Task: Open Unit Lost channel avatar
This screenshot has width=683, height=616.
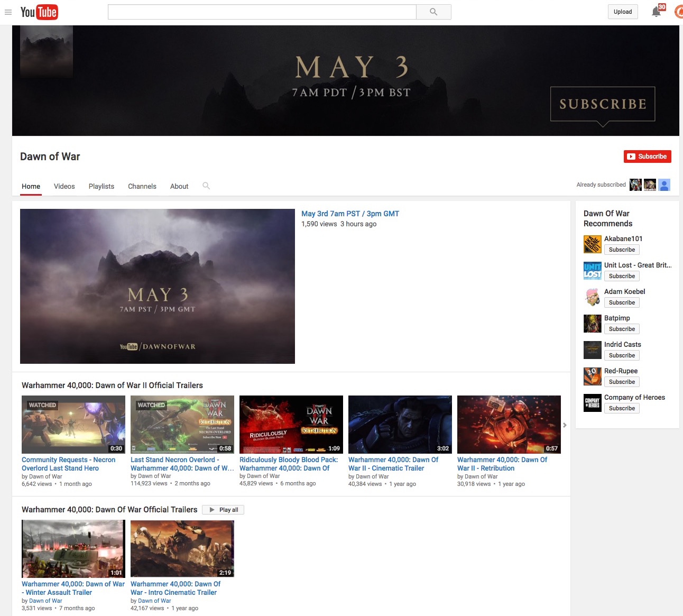Action: tap(593, 271)
